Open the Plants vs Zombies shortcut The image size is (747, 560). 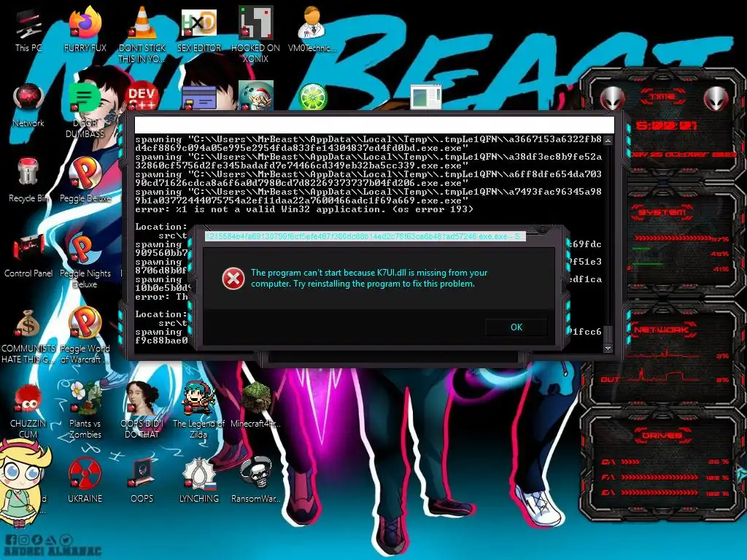[x=85, y=410]
